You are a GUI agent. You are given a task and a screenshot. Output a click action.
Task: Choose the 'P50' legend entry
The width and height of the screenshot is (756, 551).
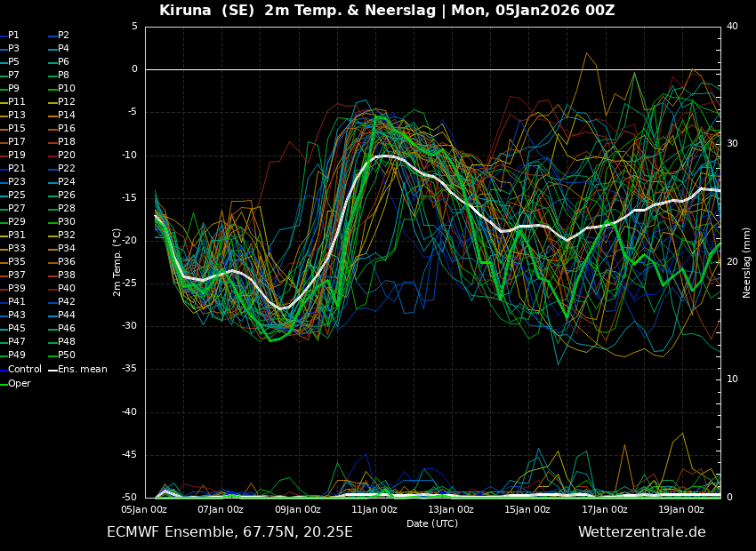tap(61, 355)
